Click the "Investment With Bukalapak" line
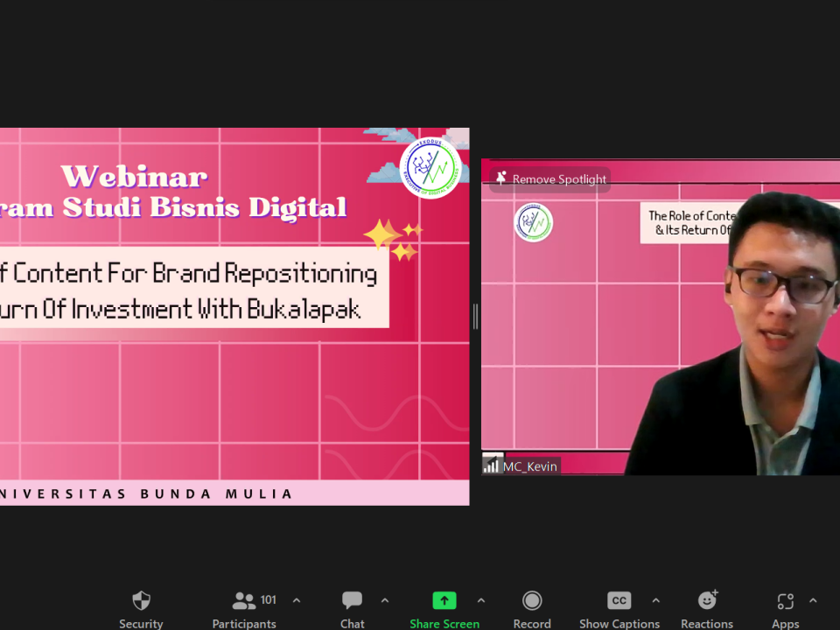Screen dimensions: 840x630 tap(216, 309)
